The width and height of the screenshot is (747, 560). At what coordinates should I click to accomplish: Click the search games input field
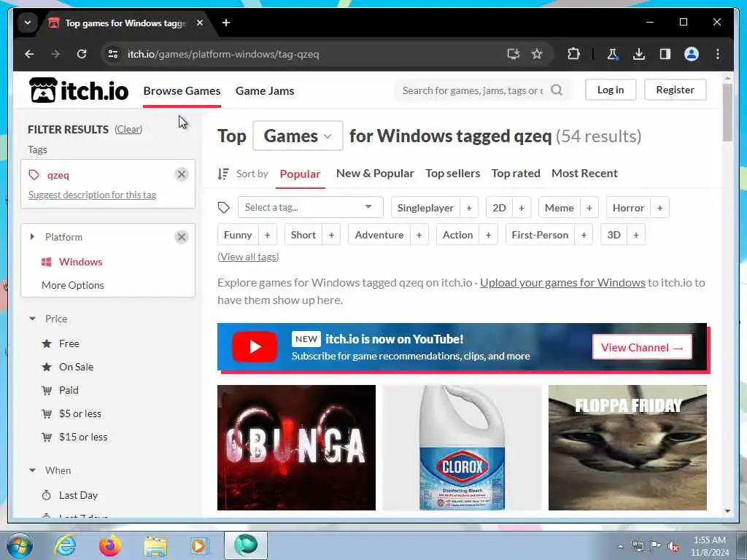(473, 90)
